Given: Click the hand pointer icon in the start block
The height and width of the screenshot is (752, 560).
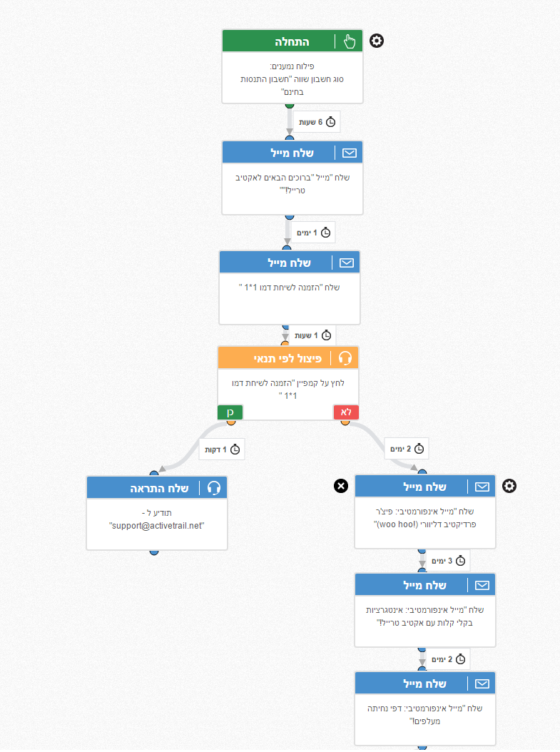Looking at the screenshot, I should click(x=350, y=41).
